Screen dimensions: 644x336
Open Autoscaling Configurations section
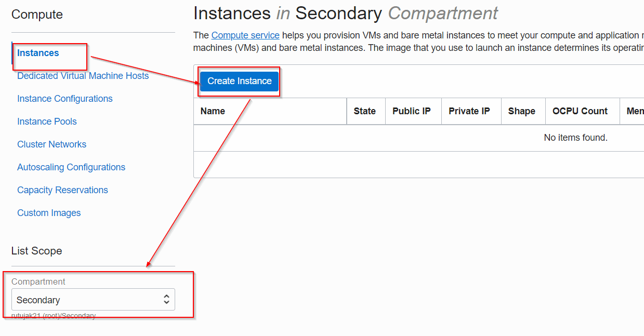click(71, 167)
